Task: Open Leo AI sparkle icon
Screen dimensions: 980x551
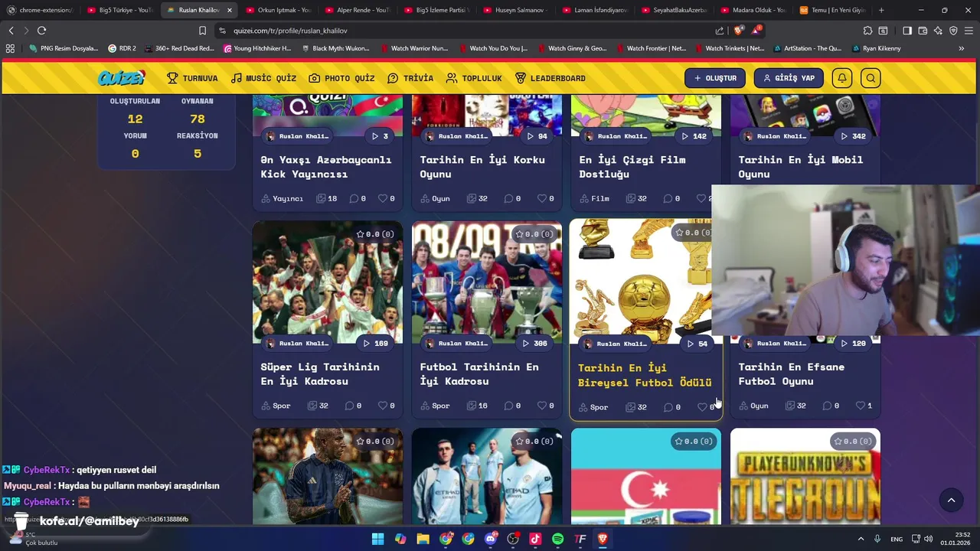Action: 938,31
